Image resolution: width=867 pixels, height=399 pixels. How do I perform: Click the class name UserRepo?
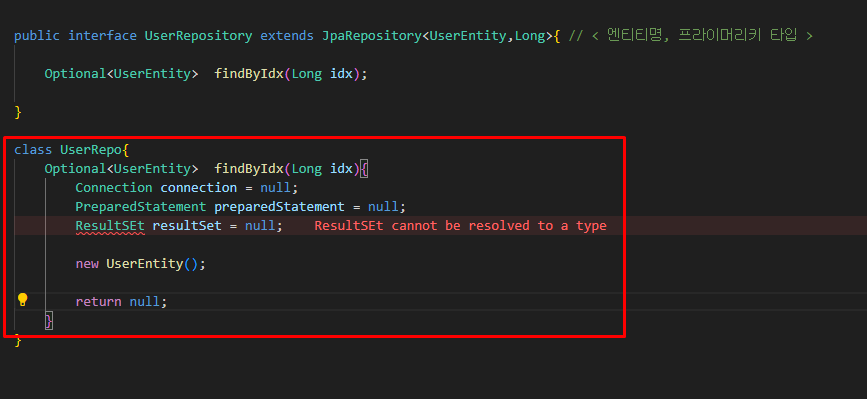[x=91, y=150]
